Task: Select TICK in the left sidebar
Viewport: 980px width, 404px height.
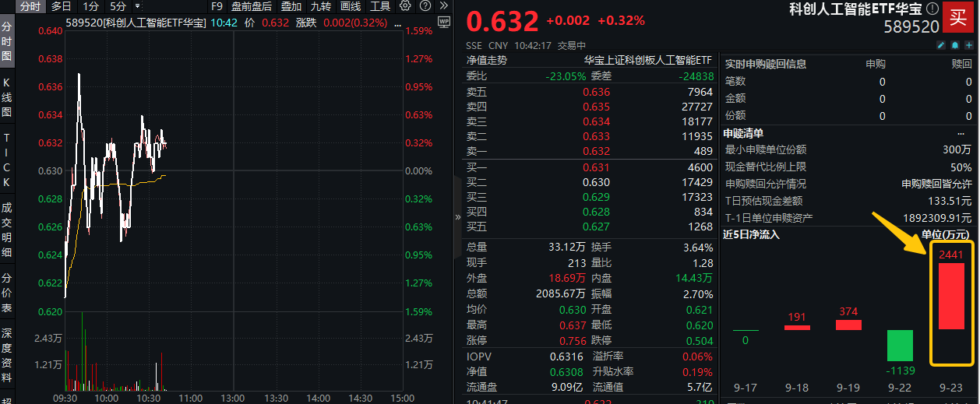Action: [x=7, y=159]
